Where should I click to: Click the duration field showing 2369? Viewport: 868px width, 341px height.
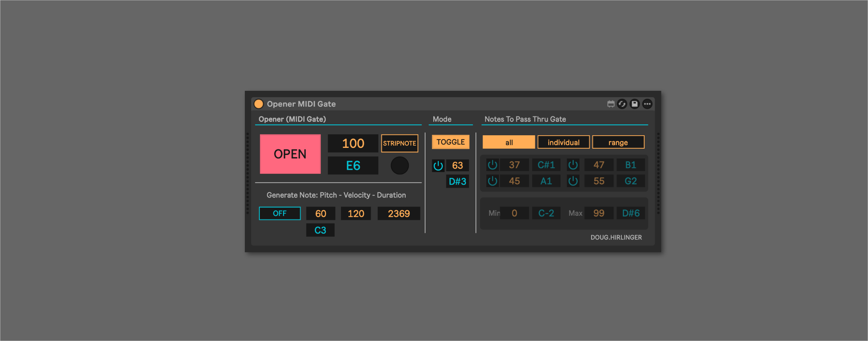tap(399, 214)
